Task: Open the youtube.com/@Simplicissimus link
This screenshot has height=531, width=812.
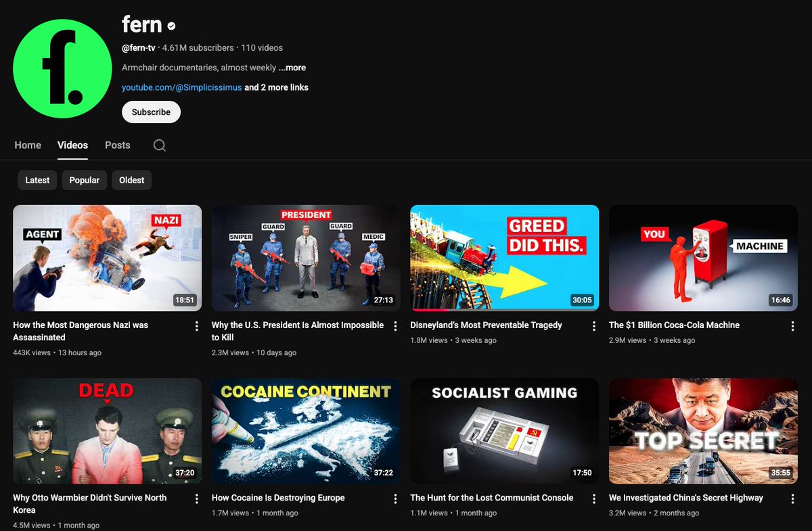Action: [182, 87]
